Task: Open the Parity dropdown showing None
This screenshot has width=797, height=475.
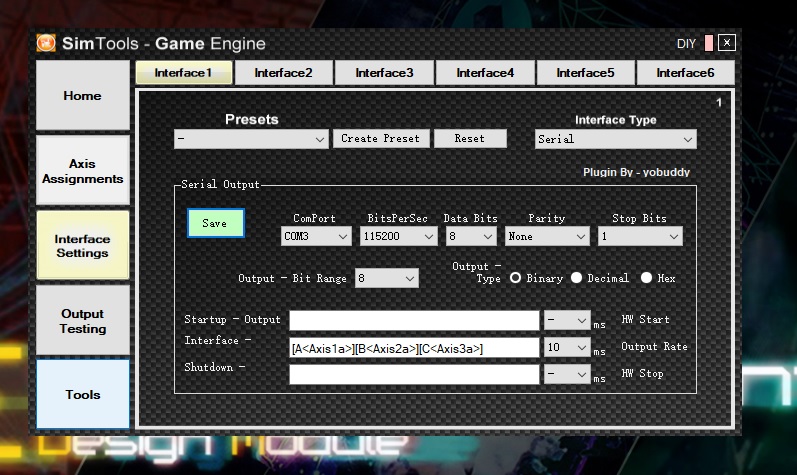Action: 547,236
